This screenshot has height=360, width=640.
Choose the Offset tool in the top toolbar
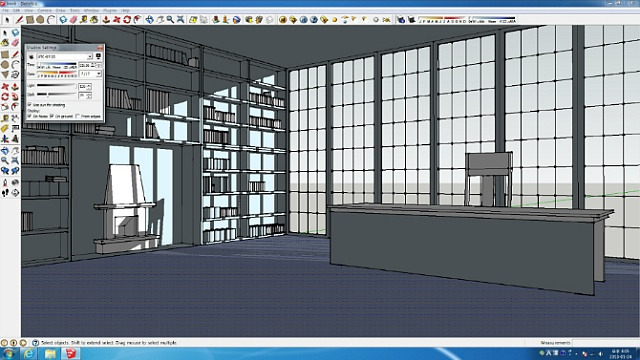coord(137,19)
